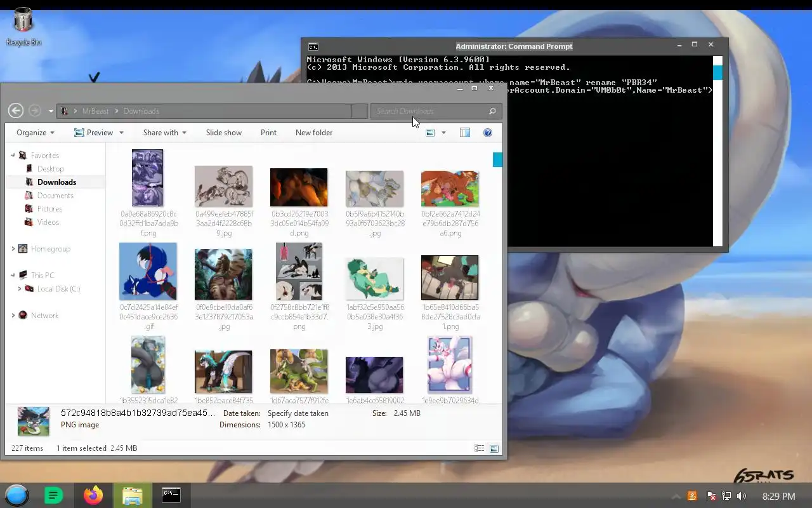
Task: Launch Firefox from the taskbar
Action: (93, 495)
